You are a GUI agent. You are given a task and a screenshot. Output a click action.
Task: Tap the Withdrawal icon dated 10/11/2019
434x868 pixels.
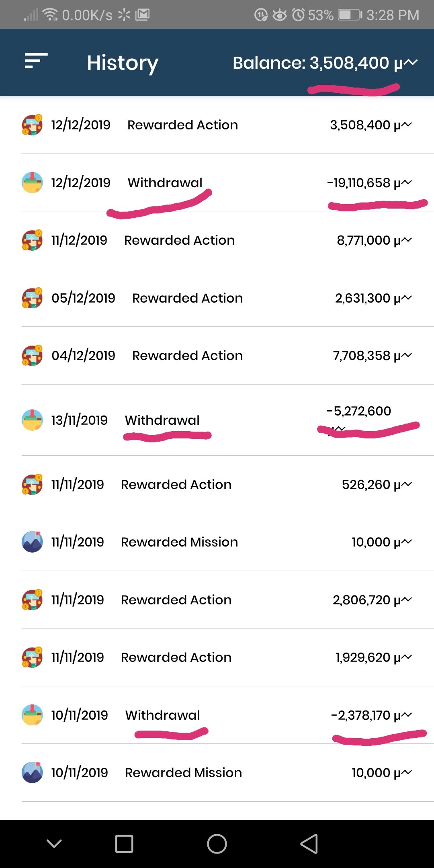pyautogui.click(x=32, y=715)
